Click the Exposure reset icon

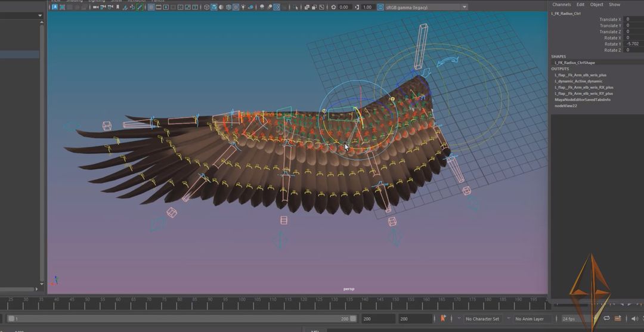(333, 7)
